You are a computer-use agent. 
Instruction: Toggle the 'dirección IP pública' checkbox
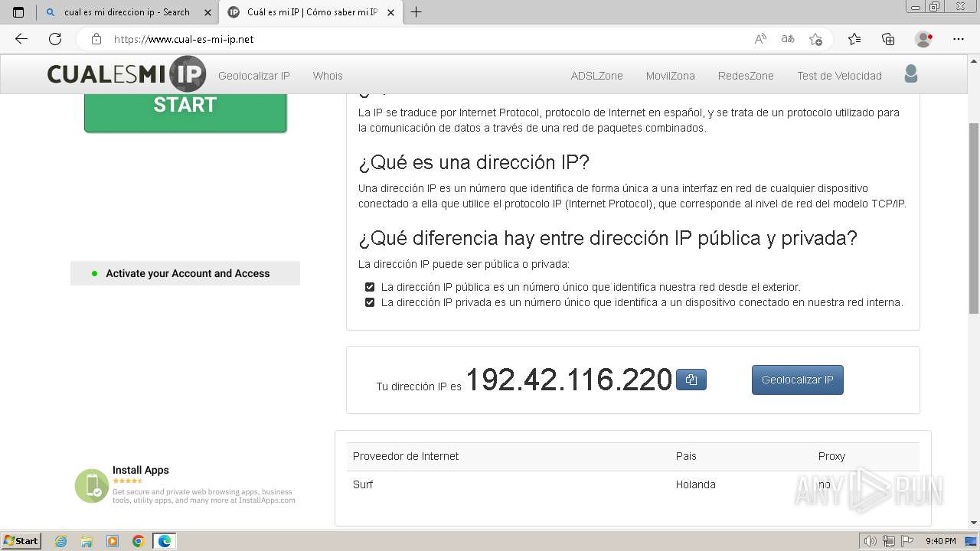click(x=370, y=287)
